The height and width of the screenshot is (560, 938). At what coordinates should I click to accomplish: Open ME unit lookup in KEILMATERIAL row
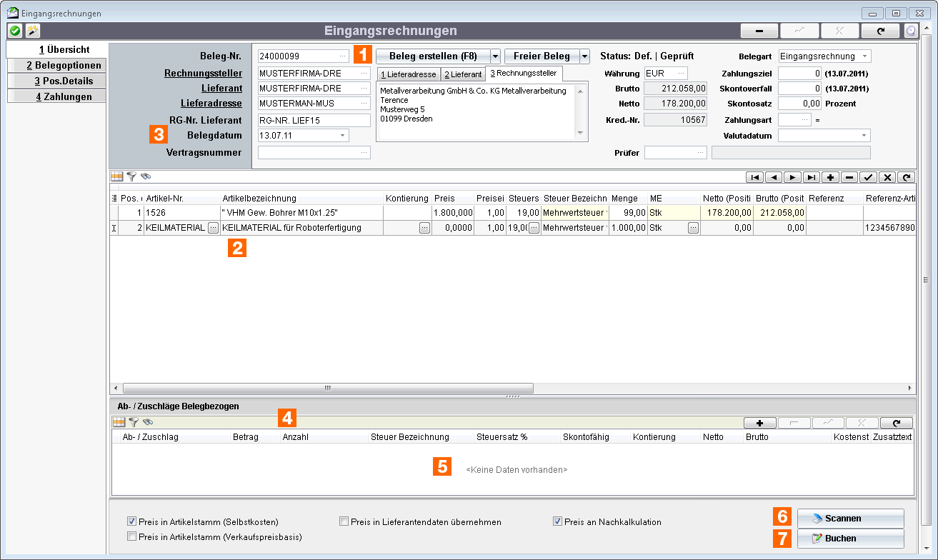point(693,228)
